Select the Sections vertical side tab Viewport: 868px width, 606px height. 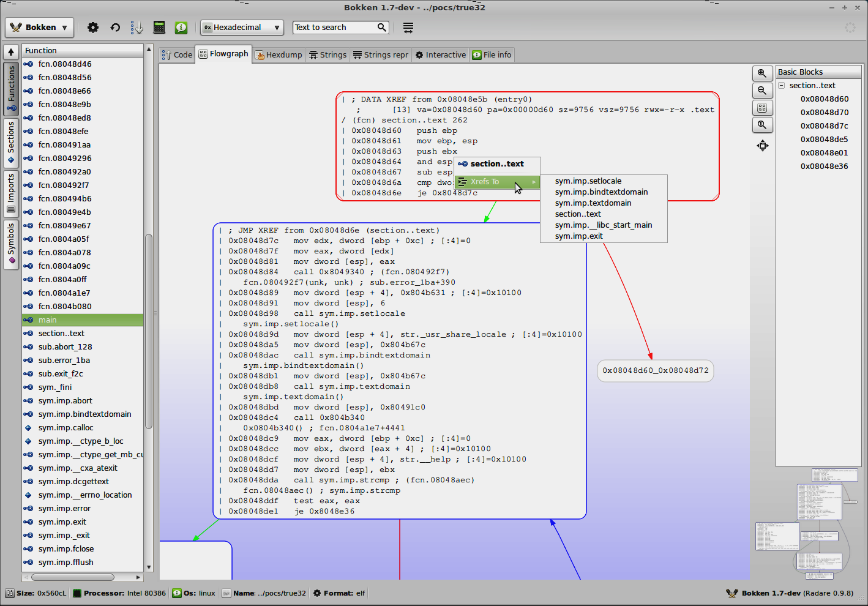tap(11, 142)
